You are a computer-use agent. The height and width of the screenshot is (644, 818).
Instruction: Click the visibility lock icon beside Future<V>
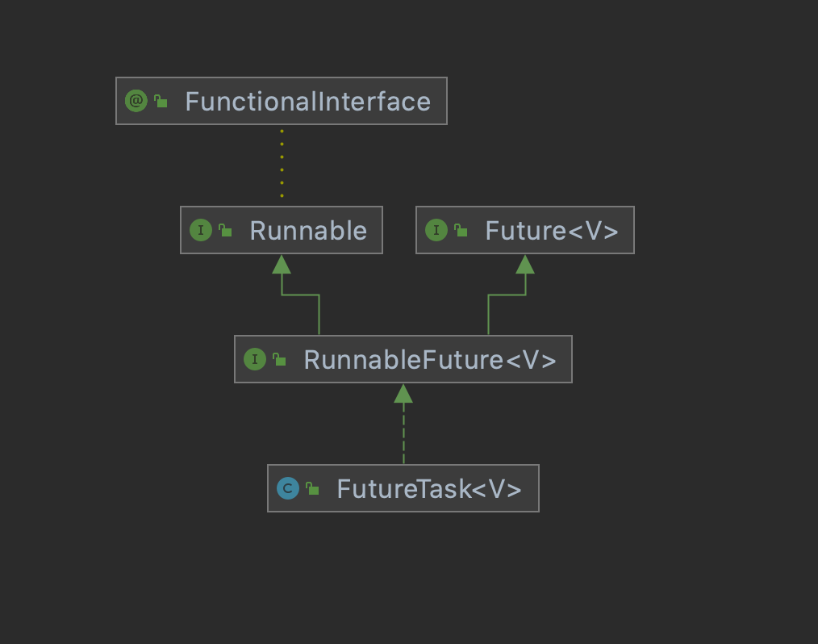point(461,231)
